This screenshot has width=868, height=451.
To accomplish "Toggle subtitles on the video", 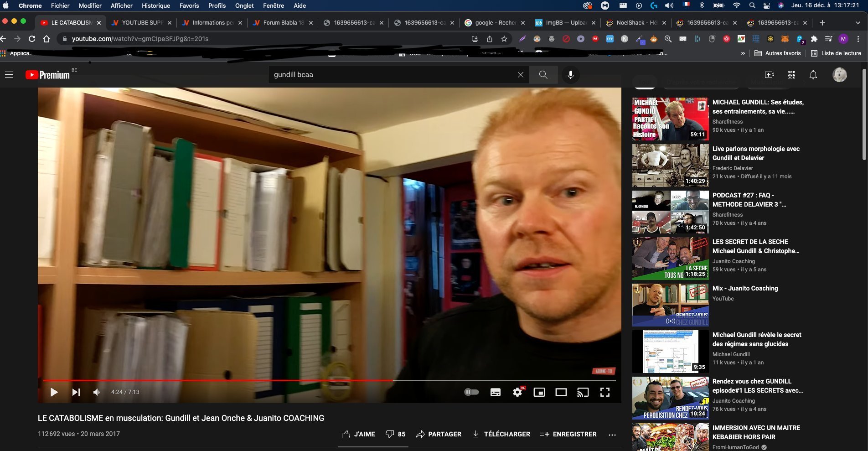I will [495, 392].
